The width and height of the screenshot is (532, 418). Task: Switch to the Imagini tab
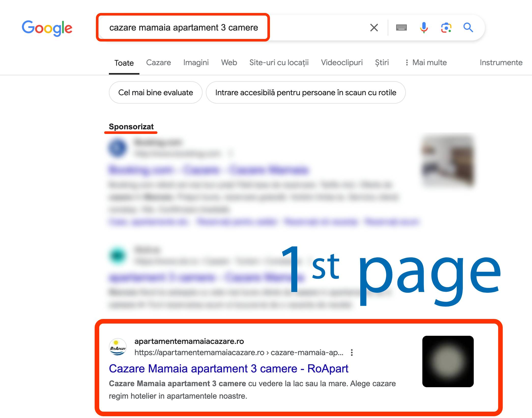(x=196, y=63)
